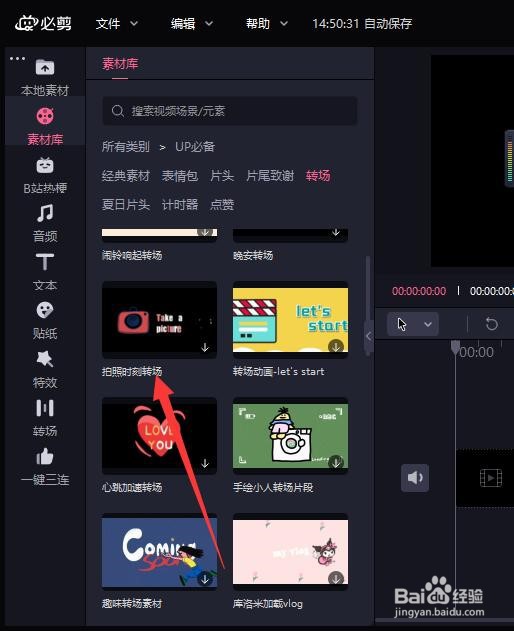Open the 帮助 menu

(258, 24)
